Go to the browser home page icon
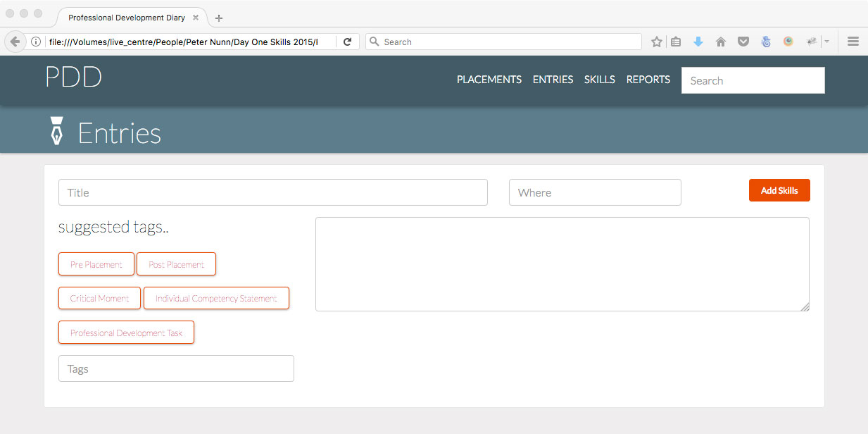 click(x=720, y=42)
